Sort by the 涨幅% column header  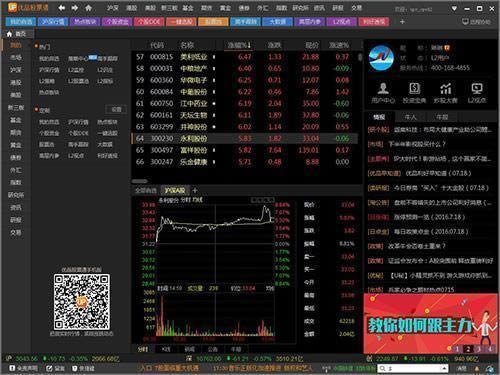click(x=239, y=45)
